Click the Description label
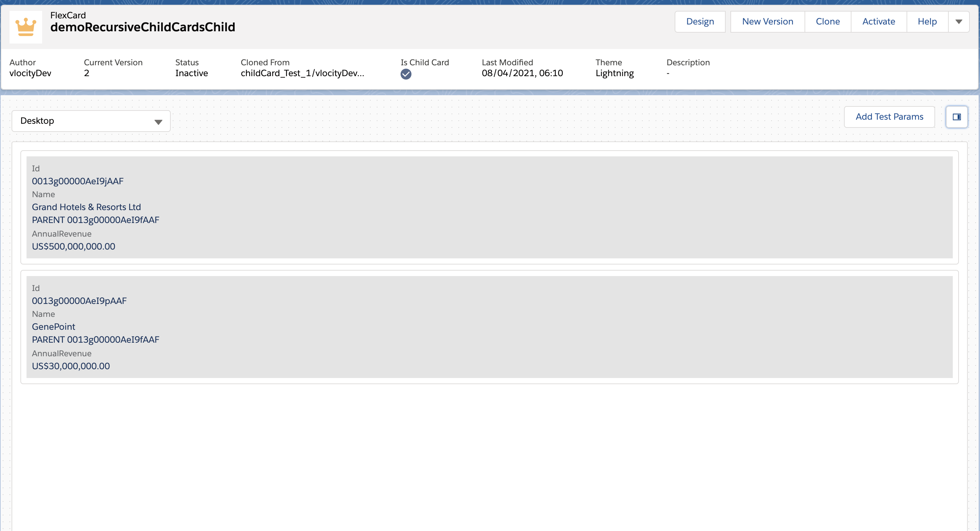 click(688, 63)
